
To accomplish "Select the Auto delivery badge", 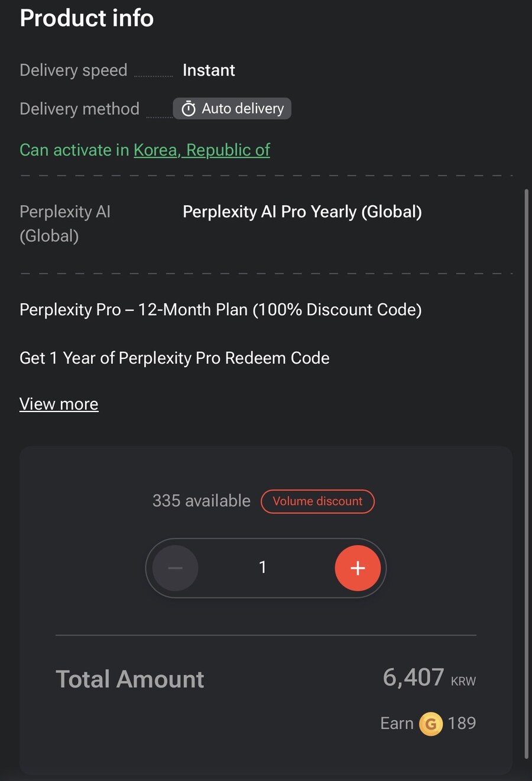I will (x=232, y=109).
